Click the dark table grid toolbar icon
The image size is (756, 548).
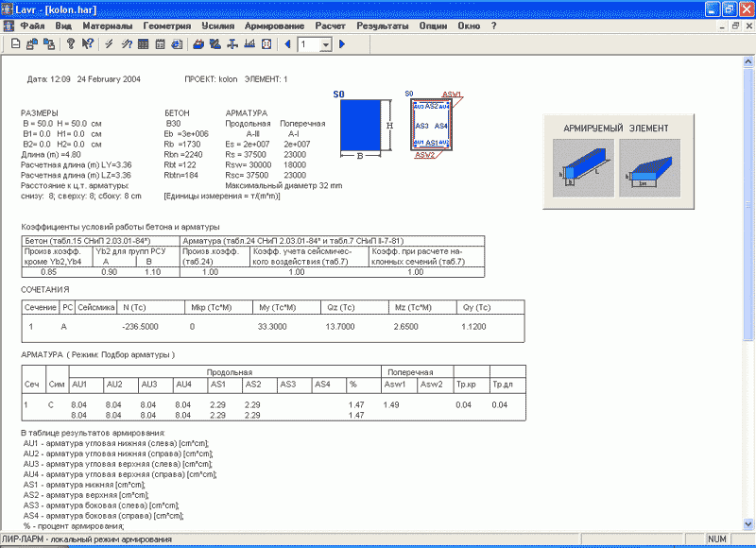coord(144,44)
